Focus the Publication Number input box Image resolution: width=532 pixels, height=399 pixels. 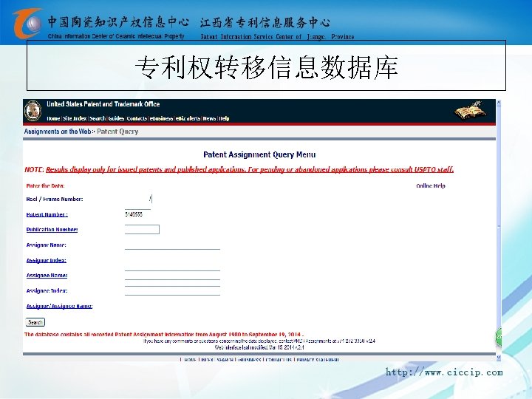pos(142,230)
